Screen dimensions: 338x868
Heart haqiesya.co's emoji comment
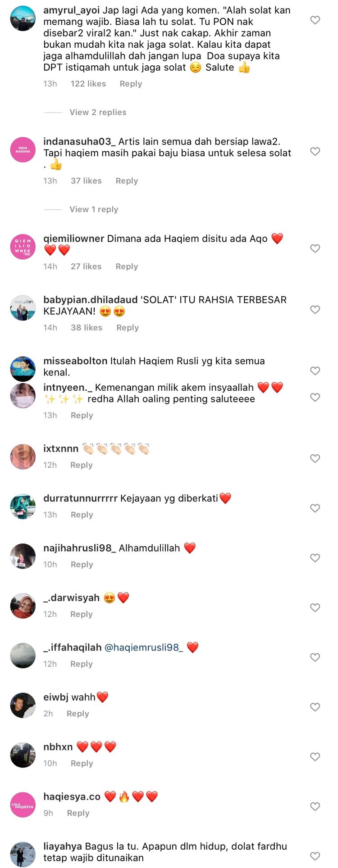pyautogui.click(x=315, y=807)
